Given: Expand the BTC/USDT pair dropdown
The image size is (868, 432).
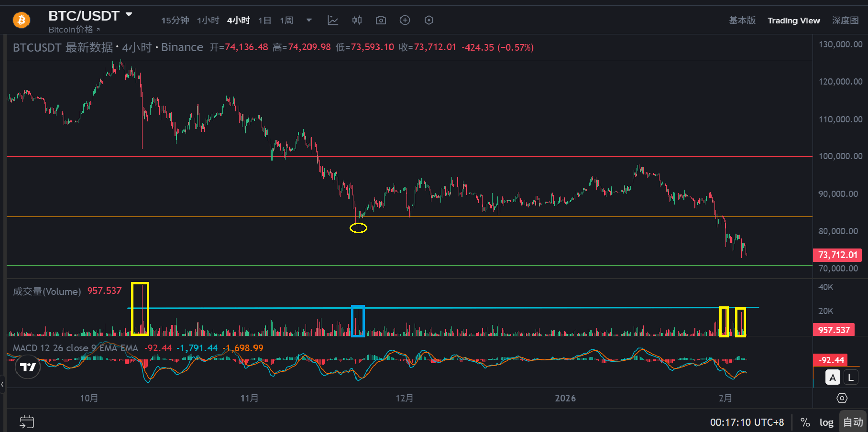Looking at the screenshot, I should click(x=129, y=15).
